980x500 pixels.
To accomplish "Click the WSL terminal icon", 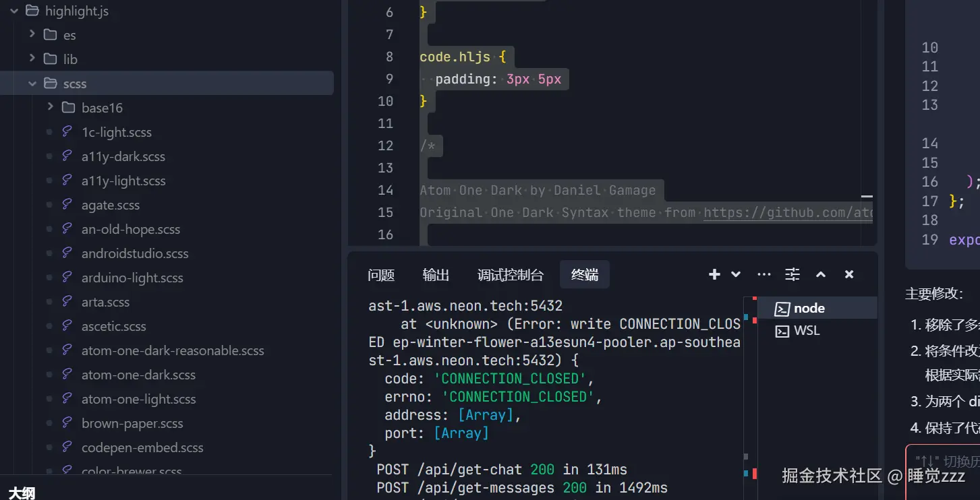I will (782, 332).
